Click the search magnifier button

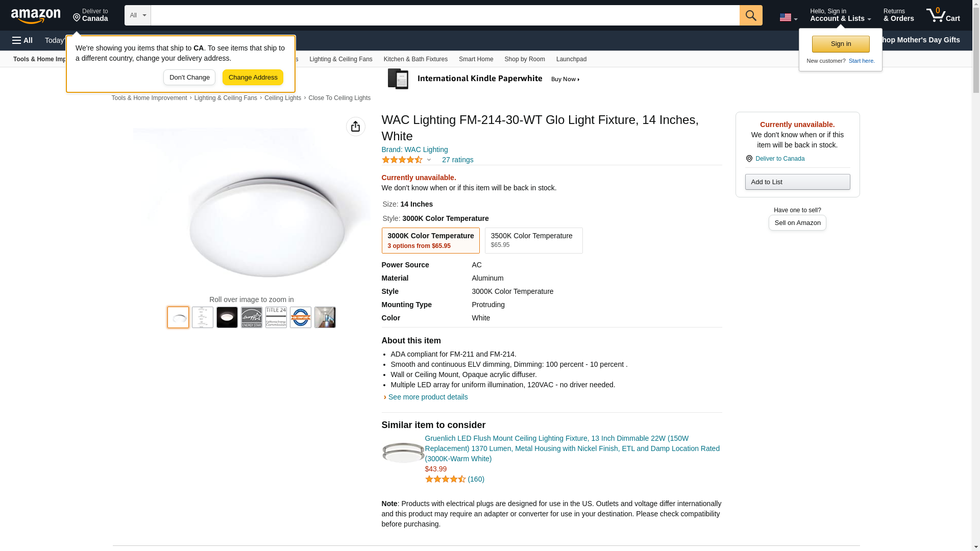[750, 15]
